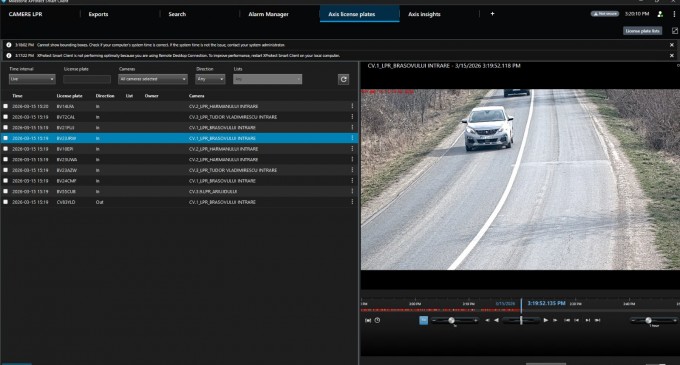Switch to the Alarm Manager tab
The height and width of the screenshot is (365, 680).
coord(268,14)
